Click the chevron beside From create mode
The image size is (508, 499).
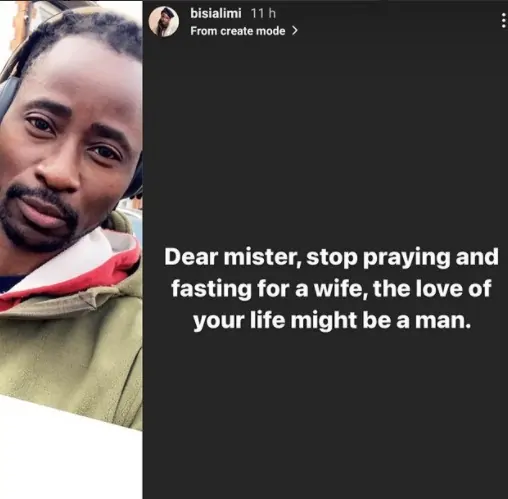pyautogui.click(x=294, y=31)
